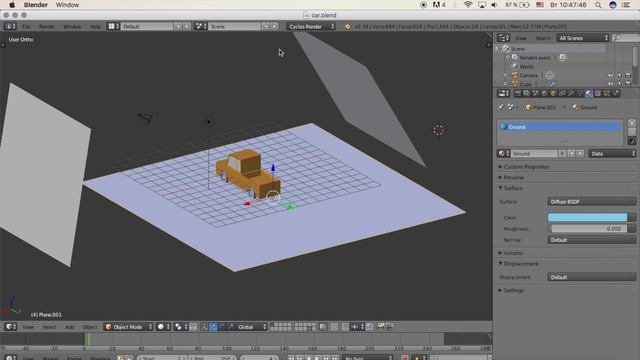Select the translate manipulator arrow icon

(x=213, y=327)
